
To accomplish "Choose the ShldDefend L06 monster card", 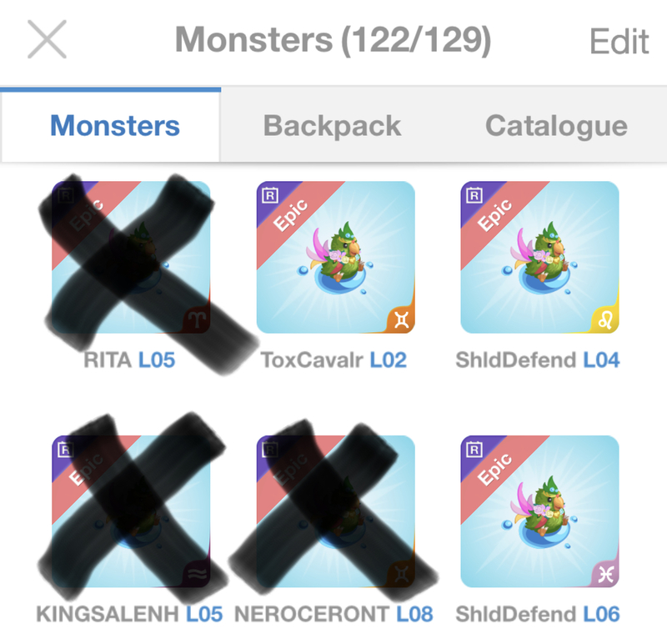I will 539,511.
